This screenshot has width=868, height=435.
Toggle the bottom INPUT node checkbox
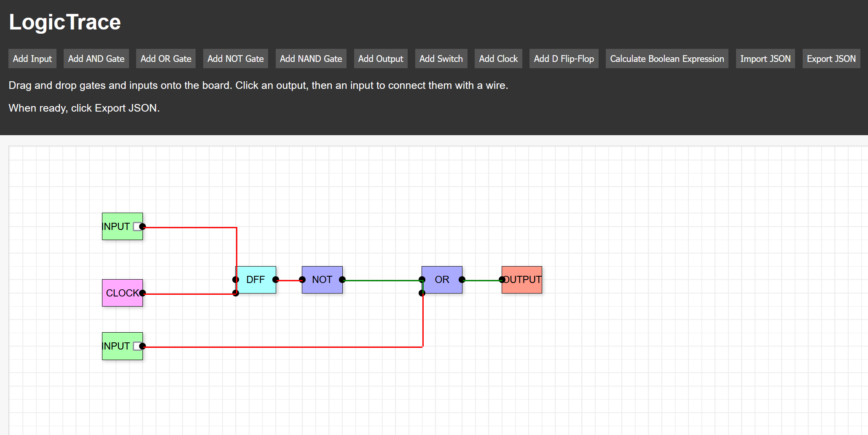click(137, 346)
